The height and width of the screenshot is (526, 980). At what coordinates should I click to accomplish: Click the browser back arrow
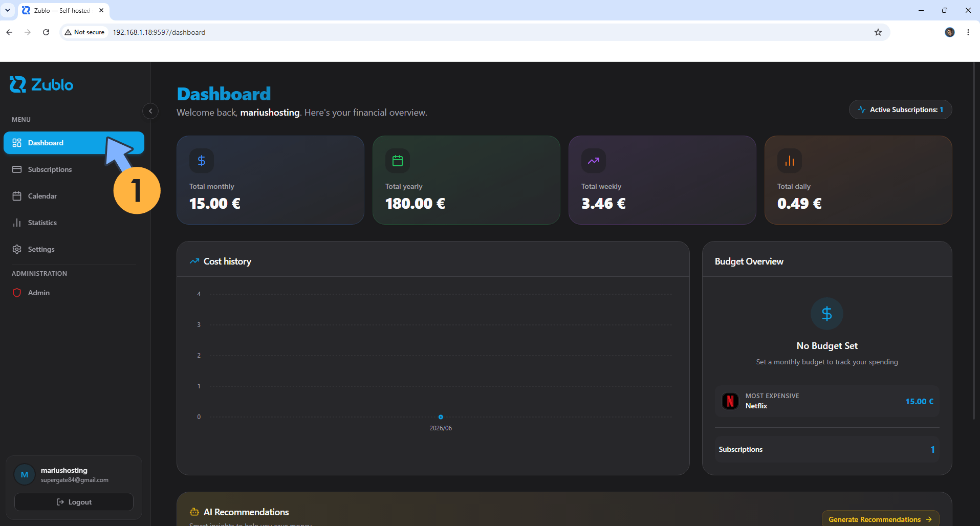[9, 32]
